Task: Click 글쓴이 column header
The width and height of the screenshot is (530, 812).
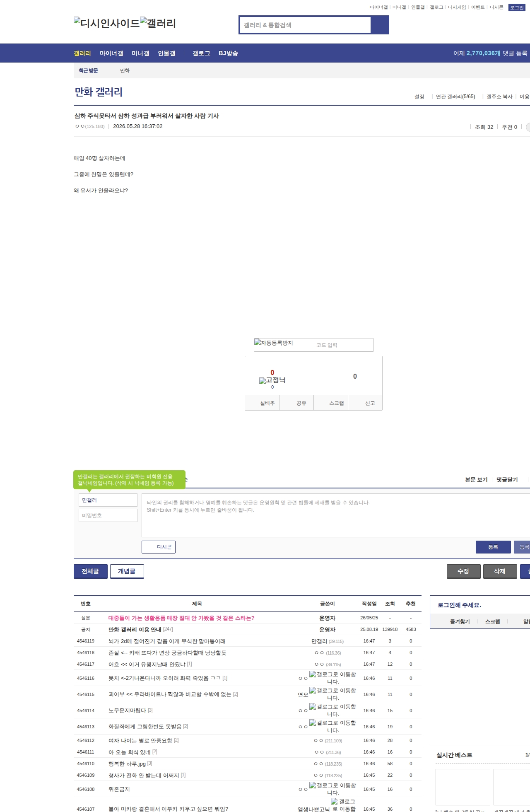Action: (327, 604)
